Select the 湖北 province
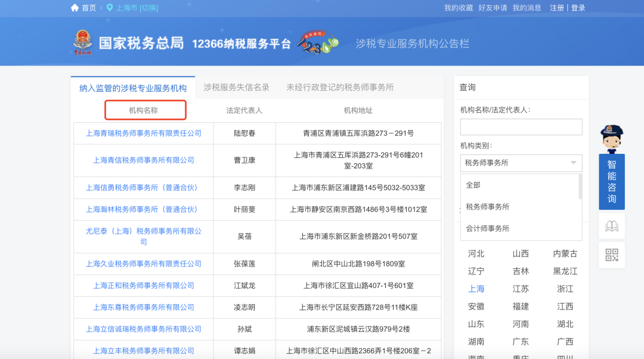The height and width of the screenshot is (359, 644). [x=565, y=324]
